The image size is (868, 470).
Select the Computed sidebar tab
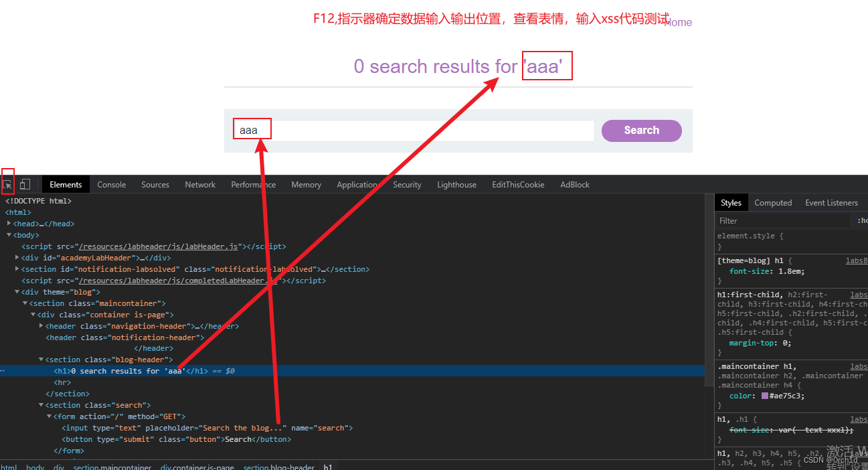pos(773,203)
